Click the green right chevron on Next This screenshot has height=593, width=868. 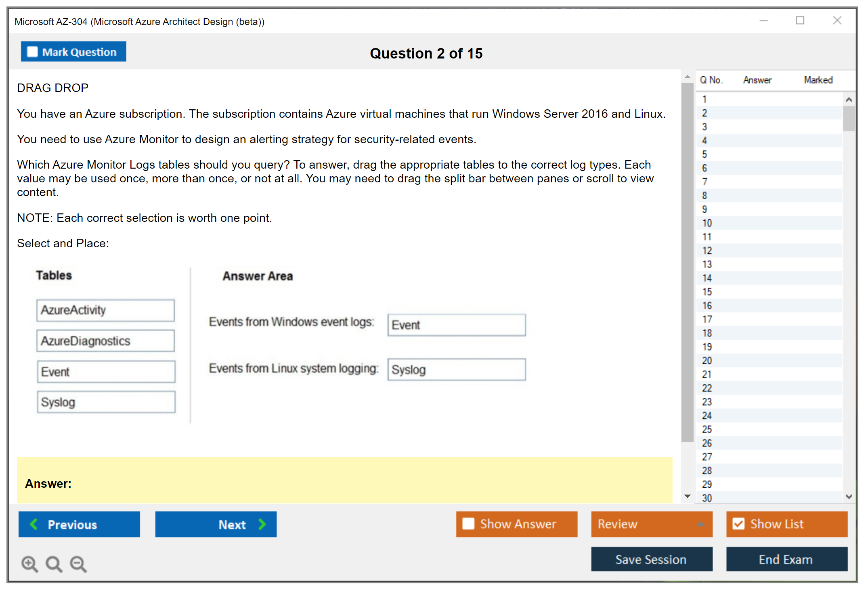click(x=262, y=524)
